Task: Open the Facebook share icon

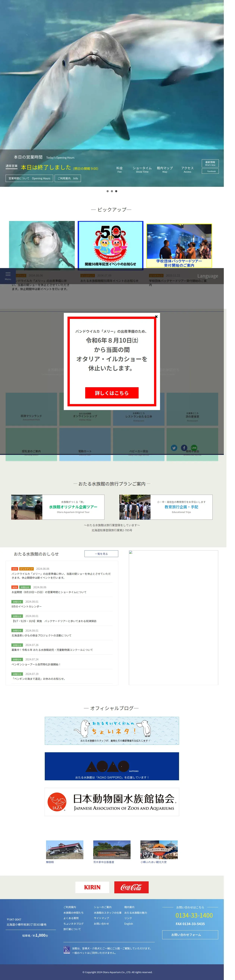Action: [x=184, y=448]
